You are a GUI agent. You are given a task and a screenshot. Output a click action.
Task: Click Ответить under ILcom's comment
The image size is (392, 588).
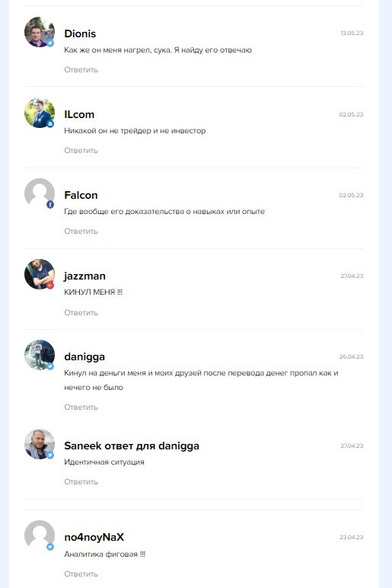(81, 150)
